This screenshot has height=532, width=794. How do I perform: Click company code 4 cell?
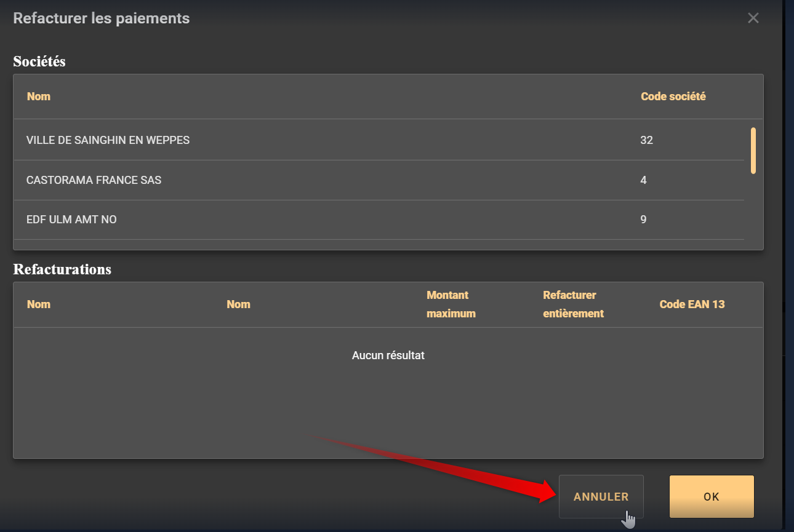pyautogui.click(x=643, y=180)
